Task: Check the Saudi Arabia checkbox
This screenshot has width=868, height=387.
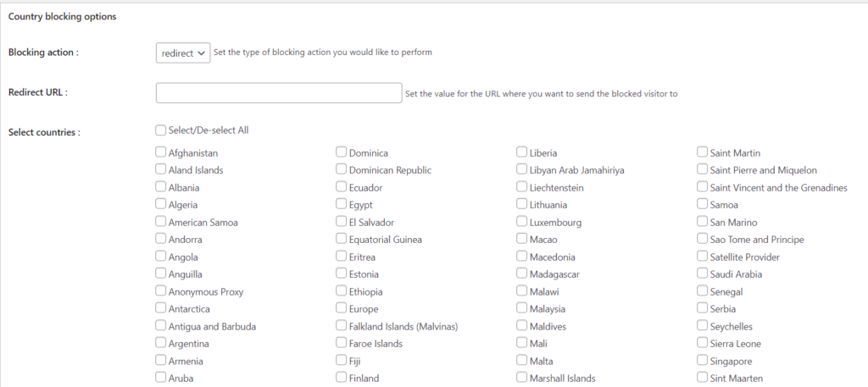Action: (x=703, y=274)
